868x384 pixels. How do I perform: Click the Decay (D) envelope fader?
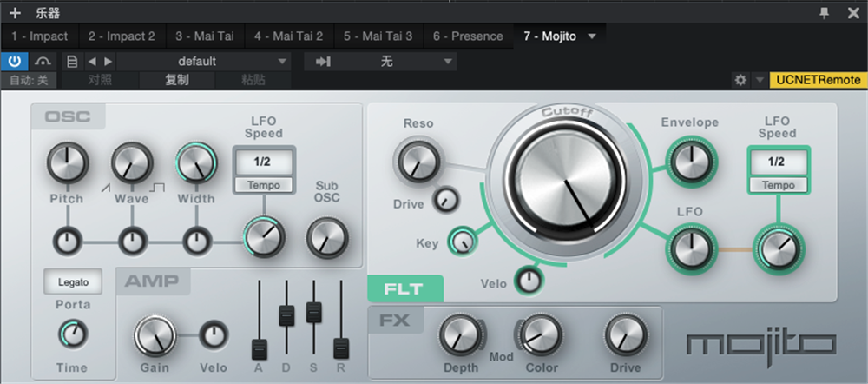point(286,315)
